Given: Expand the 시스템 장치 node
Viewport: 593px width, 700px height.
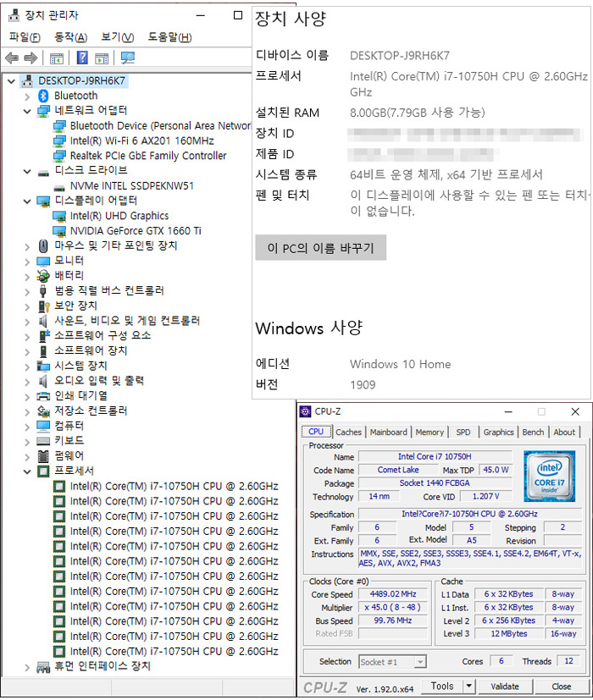Looking at the screenshot, I should (27, 367).
